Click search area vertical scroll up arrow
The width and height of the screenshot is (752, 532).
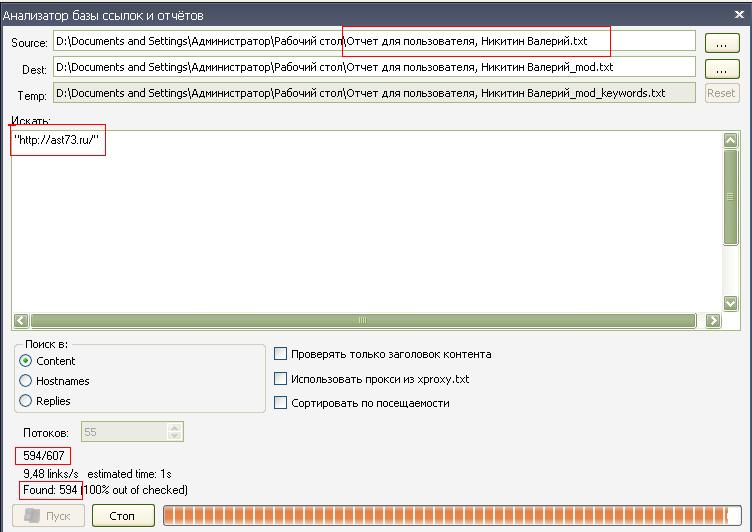pyautogui.click(x=730, y=140)
